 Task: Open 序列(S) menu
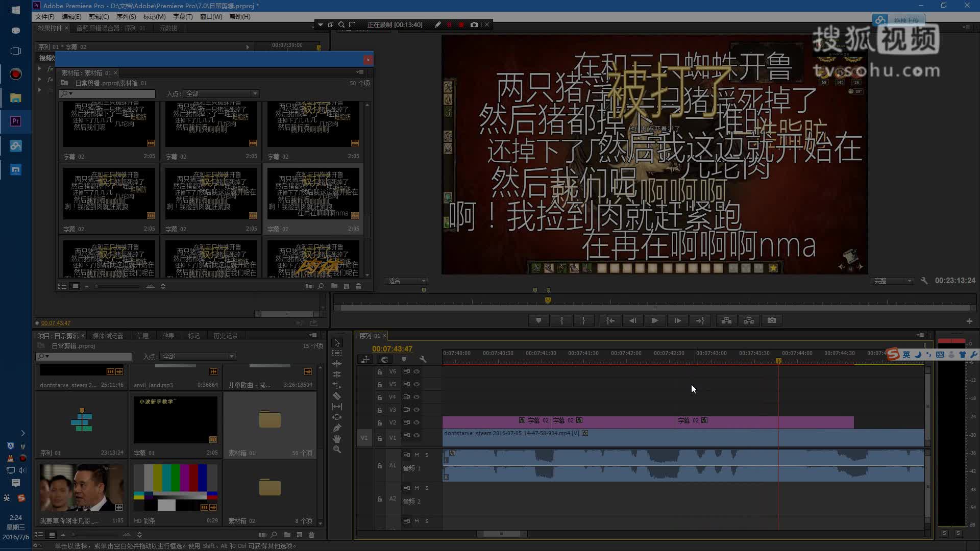[126, 17]
